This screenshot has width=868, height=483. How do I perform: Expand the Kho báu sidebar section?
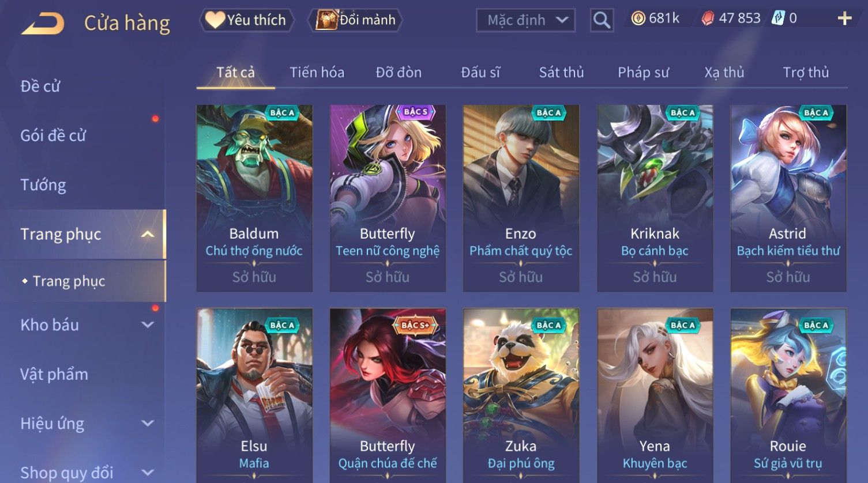point(148,324)
